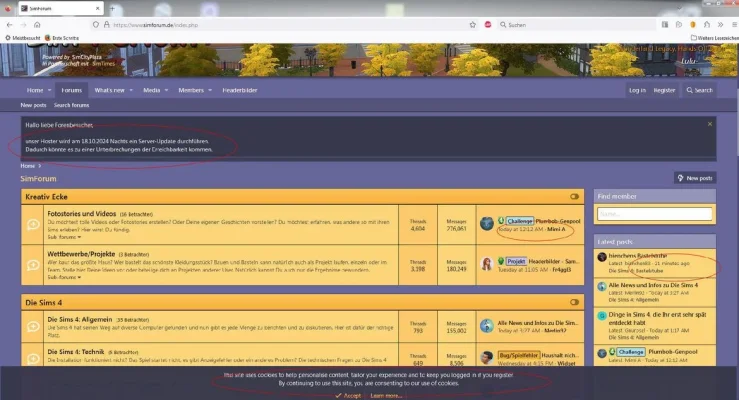Open the red extension icon in the address bar
The height and width of the screenshot is (400, 739).
point(488,25)
